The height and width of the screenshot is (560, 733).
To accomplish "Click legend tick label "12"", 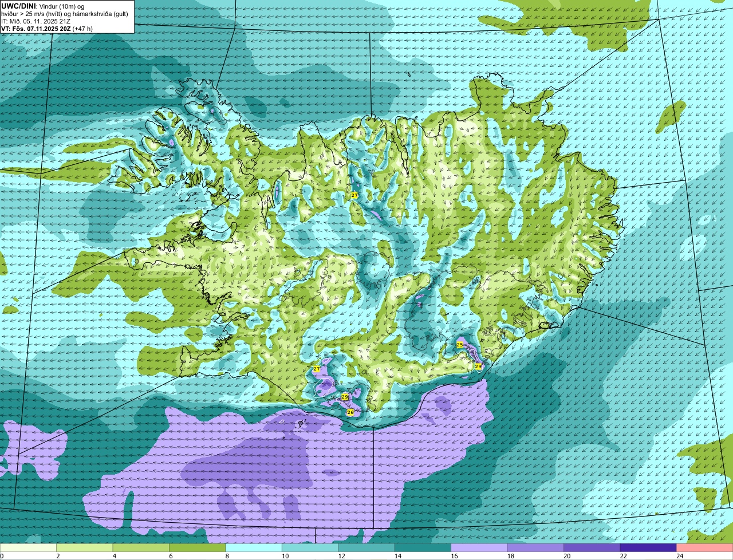I will click(x=341, y=556).
